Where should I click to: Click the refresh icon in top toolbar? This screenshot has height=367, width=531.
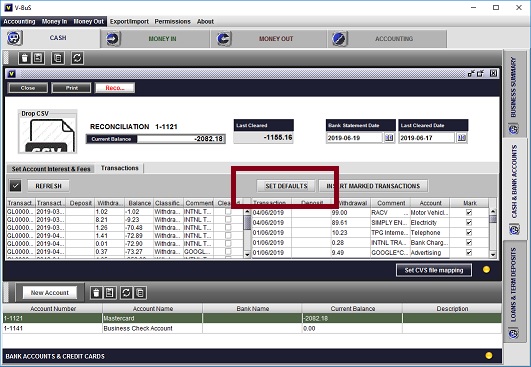77,58
